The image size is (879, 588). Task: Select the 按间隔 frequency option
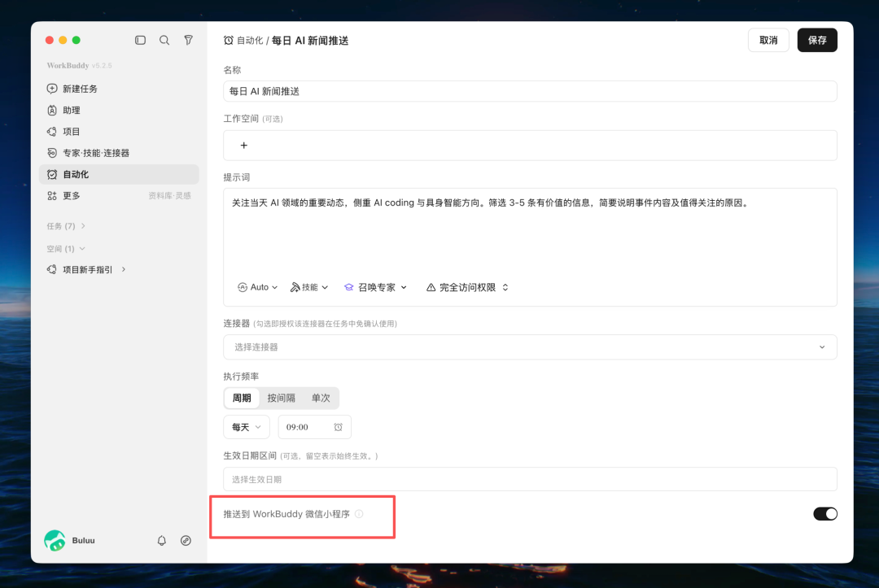pos(281,398)
